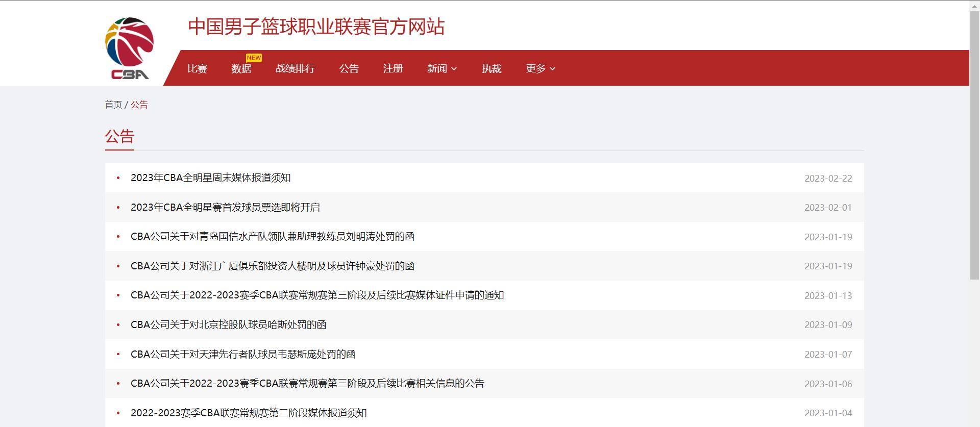This screenshot has width=980, height=427.
Task: Expand the 新闻 dropdown menu
Action: tap(442, 68)
